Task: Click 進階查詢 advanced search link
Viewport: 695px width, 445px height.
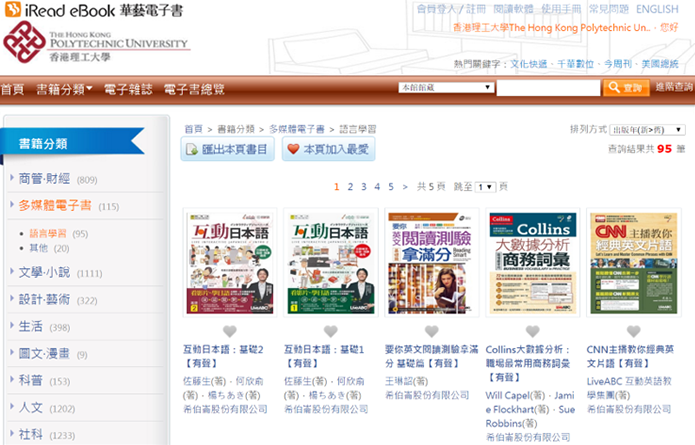Action: 674,87
